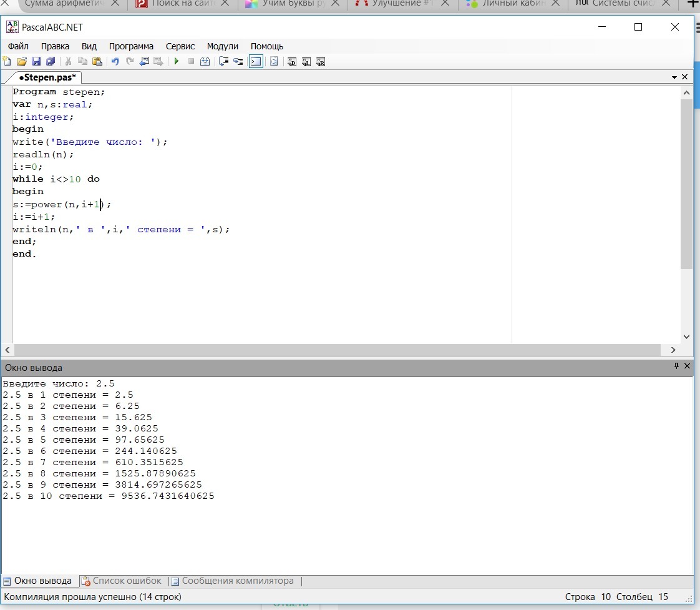Click the Save All toolbar icon

(51, 61)
